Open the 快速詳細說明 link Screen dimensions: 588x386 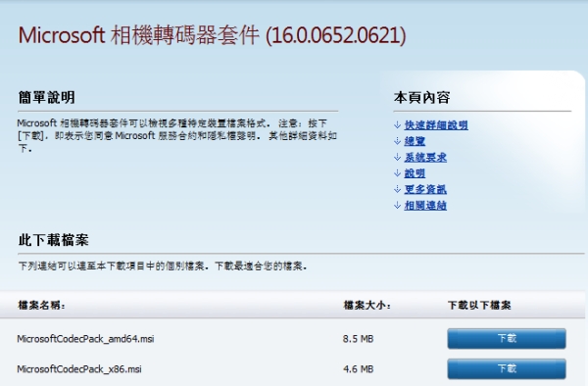coord(436,125)
